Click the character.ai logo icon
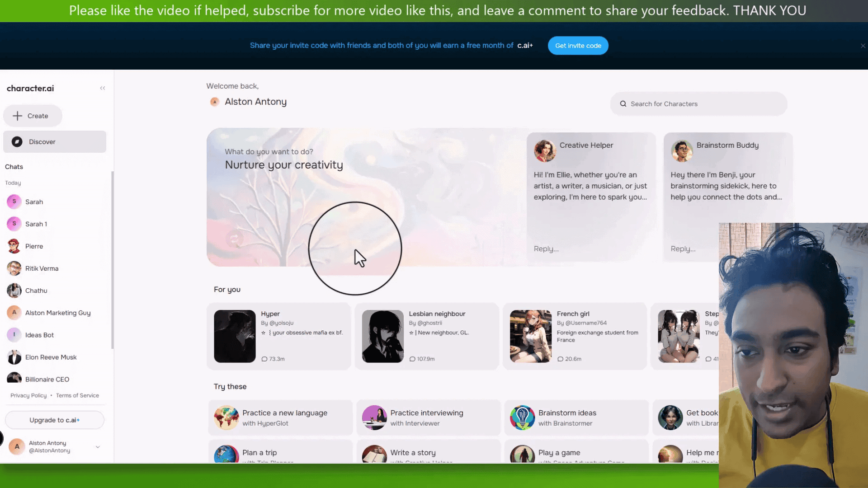This screenshot has width=868, height=488. pos(30,88)
